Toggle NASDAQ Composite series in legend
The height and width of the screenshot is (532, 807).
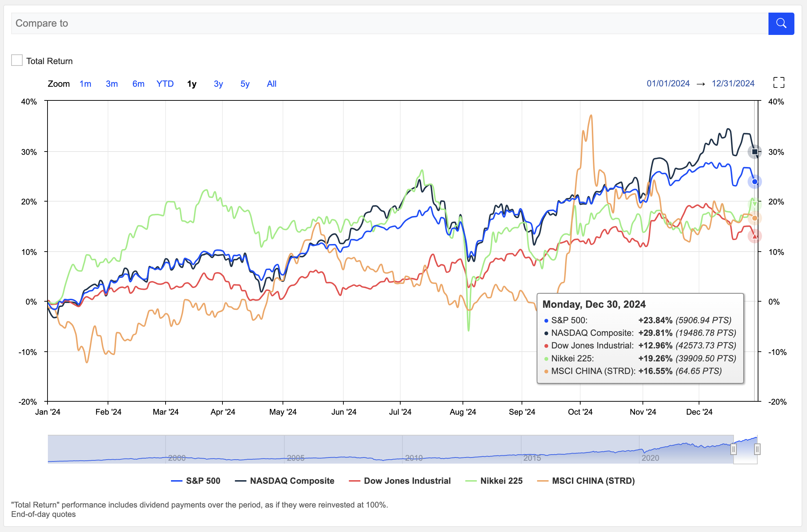point(284,481)
